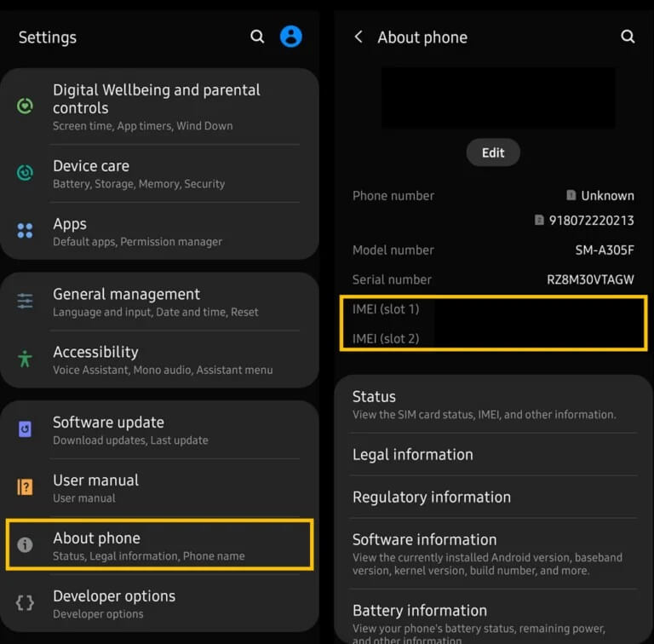Tap the Software update icon

[x=26, y=429]
